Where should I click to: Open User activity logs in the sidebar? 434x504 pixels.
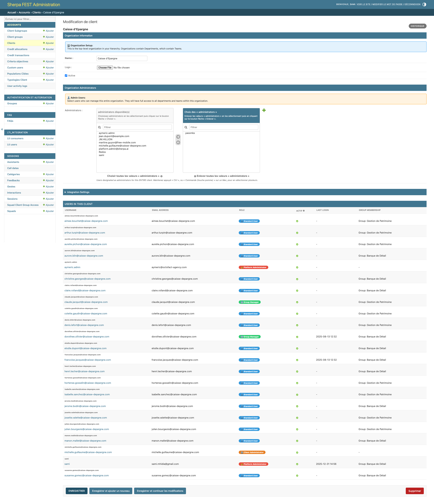click(17, 86)
